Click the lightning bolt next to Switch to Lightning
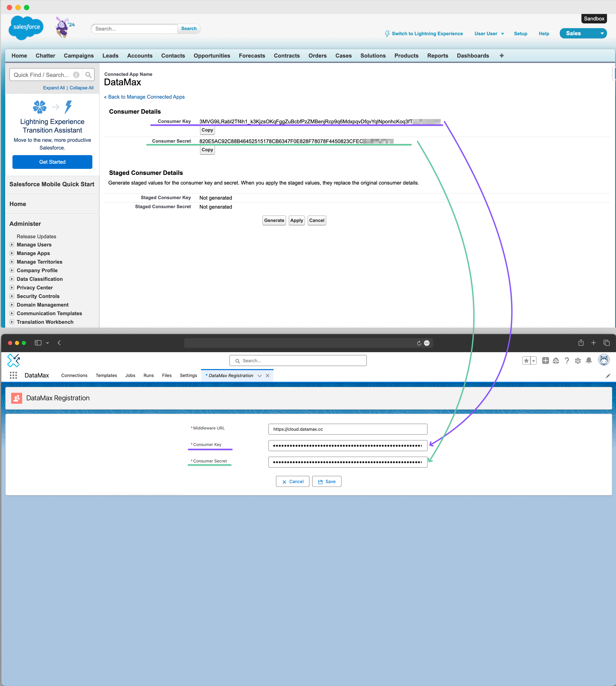 (387, 34)
